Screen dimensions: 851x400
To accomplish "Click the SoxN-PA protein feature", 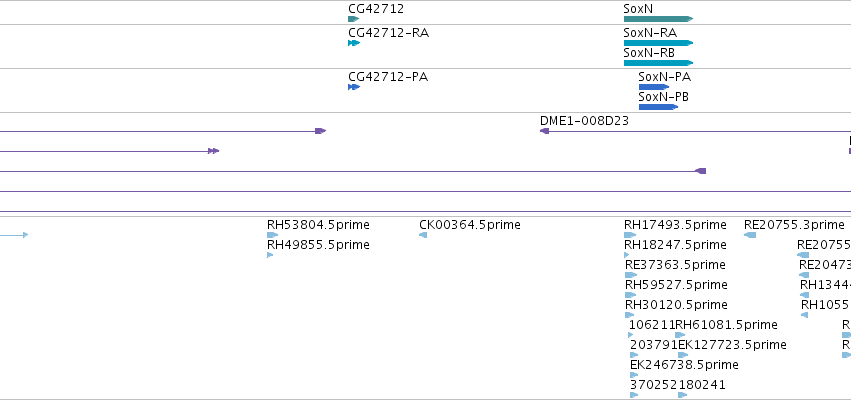I will tap(654, 87).
